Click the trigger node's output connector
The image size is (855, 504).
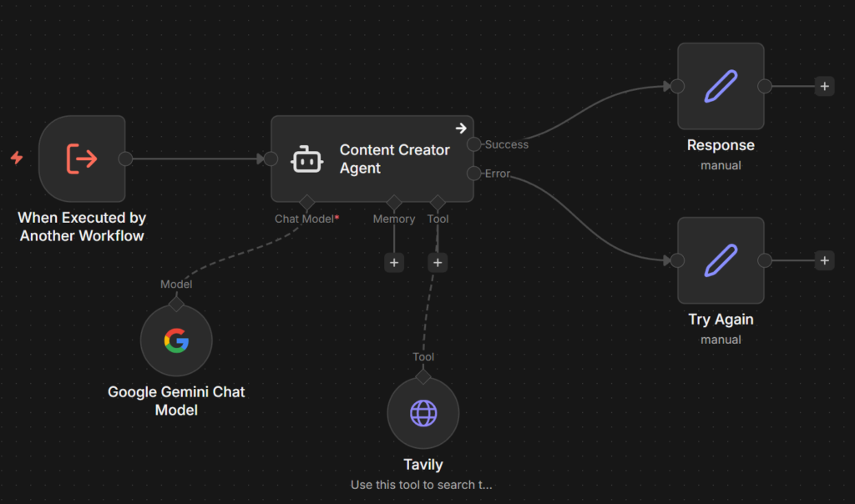125,159
